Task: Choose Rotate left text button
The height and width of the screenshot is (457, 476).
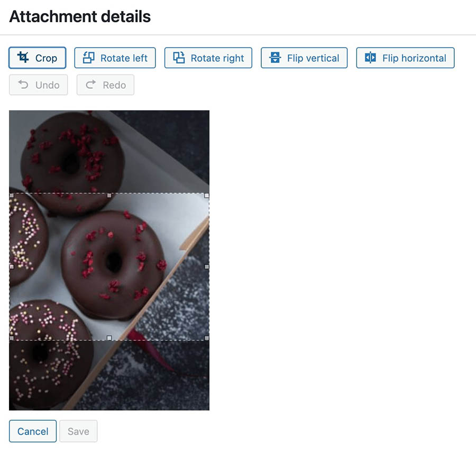Action: point(115,58)
